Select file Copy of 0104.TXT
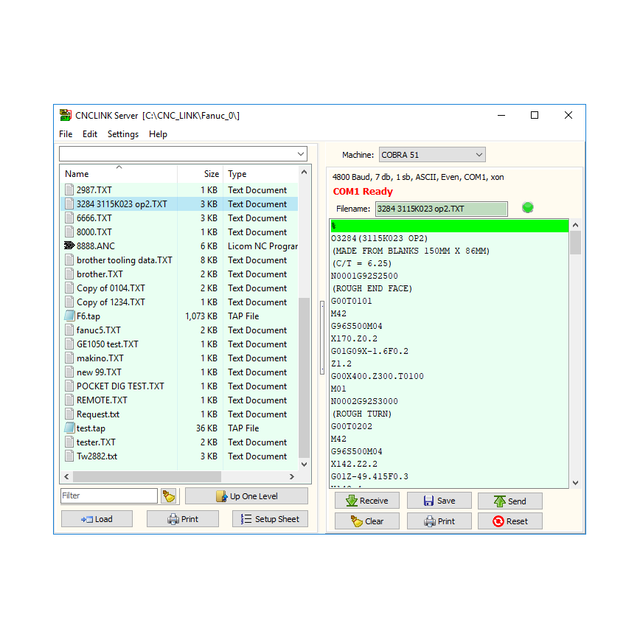 [x=180, y=288]
